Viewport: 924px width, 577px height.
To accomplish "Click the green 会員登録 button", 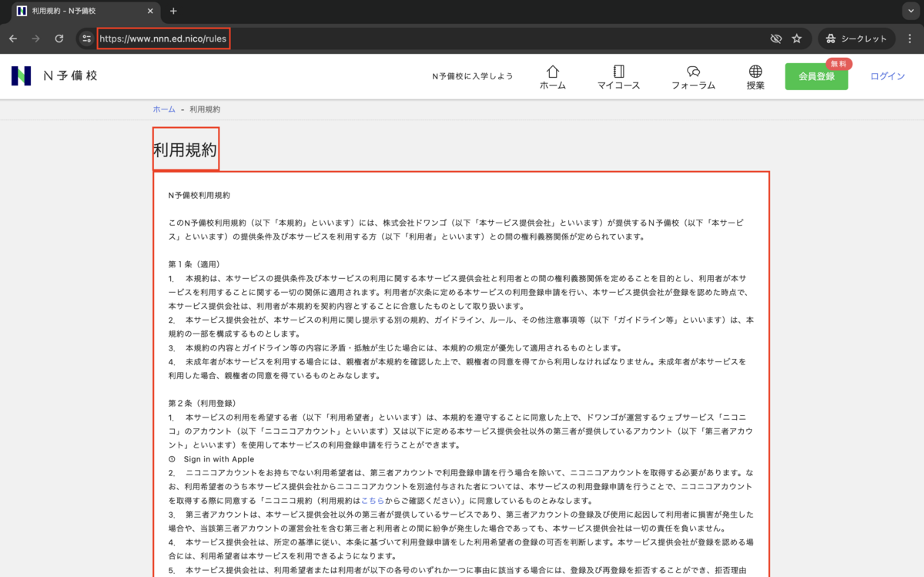I will tap(816, 76).
